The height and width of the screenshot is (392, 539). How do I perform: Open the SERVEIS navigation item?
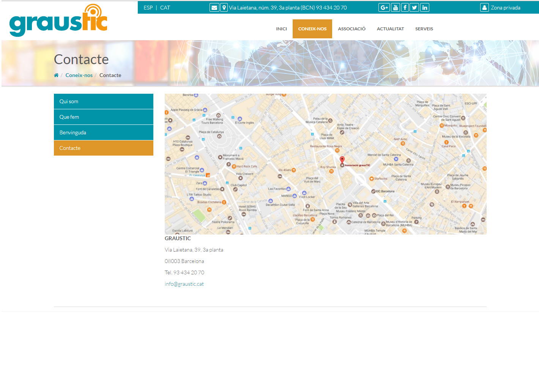pyautogui.click(x=424, y=29)
